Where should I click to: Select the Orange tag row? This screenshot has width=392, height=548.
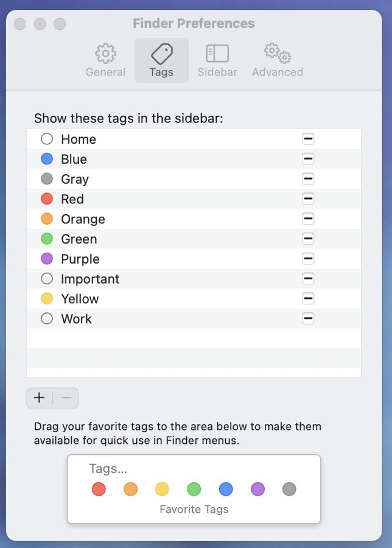tap(122, 219)
